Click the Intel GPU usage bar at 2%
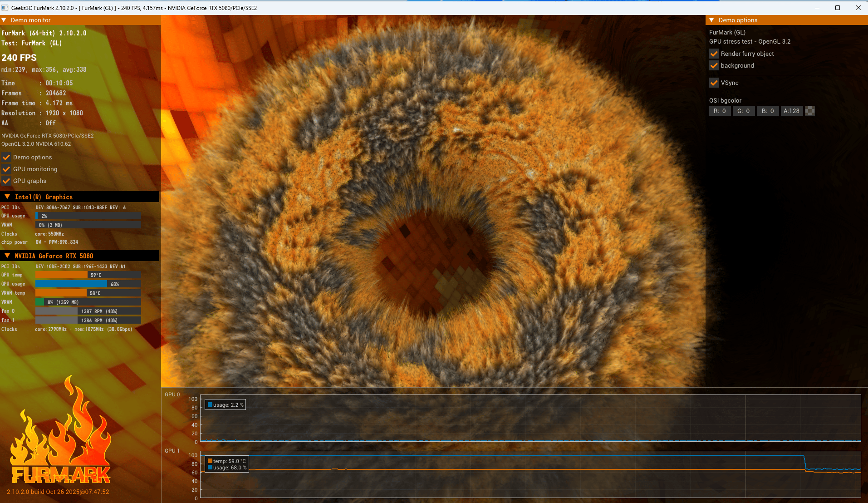Screen dimensions: 868x503 click(x=88, y=216)
